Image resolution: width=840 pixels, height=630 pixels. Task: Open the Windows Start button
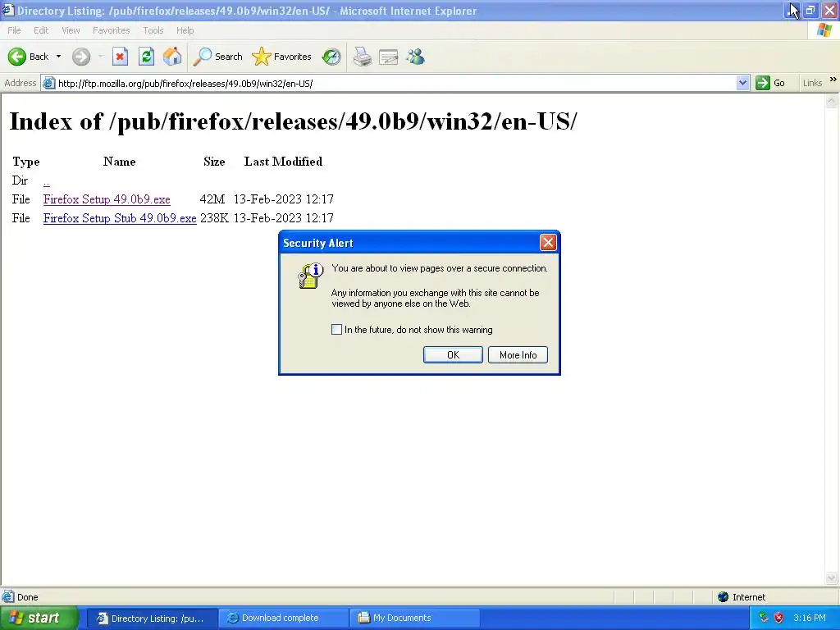point(39,619)
